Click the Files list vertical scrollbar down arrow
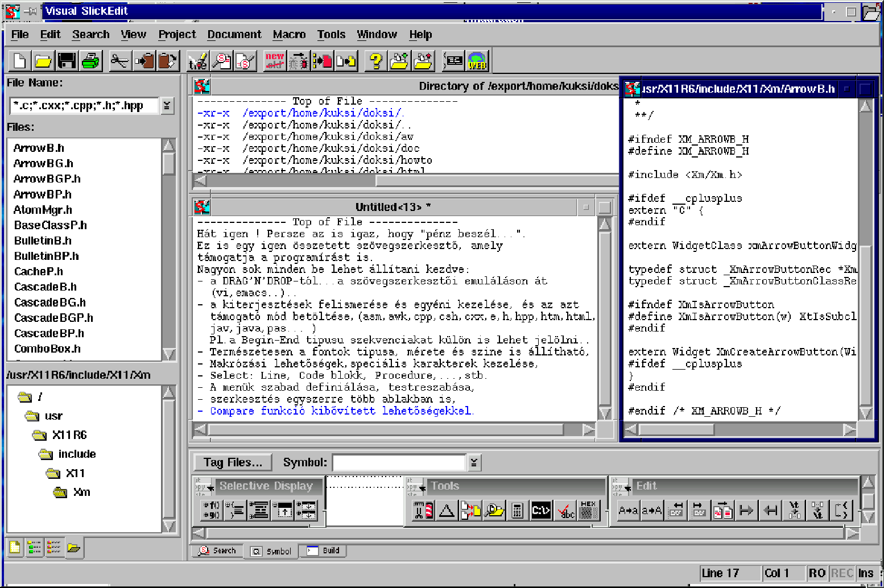Image resolution: width=884 pixels, height=588 pixels. pyautogui.click(x=169, y=354)
